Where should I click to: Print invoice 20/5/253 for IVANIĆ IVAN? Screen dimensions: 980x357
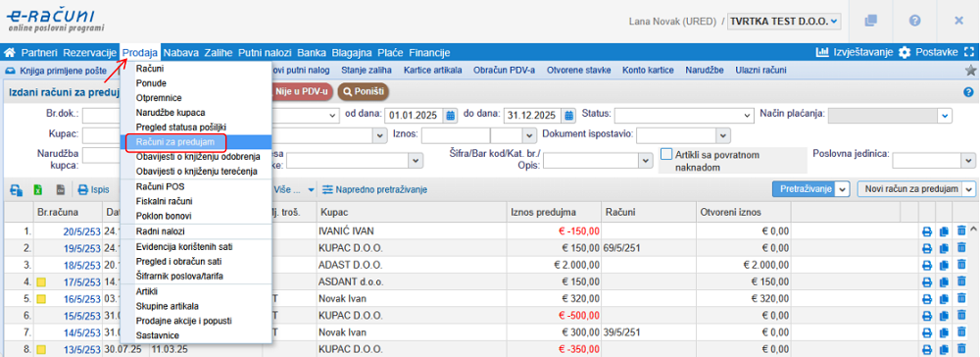point(927,231)
